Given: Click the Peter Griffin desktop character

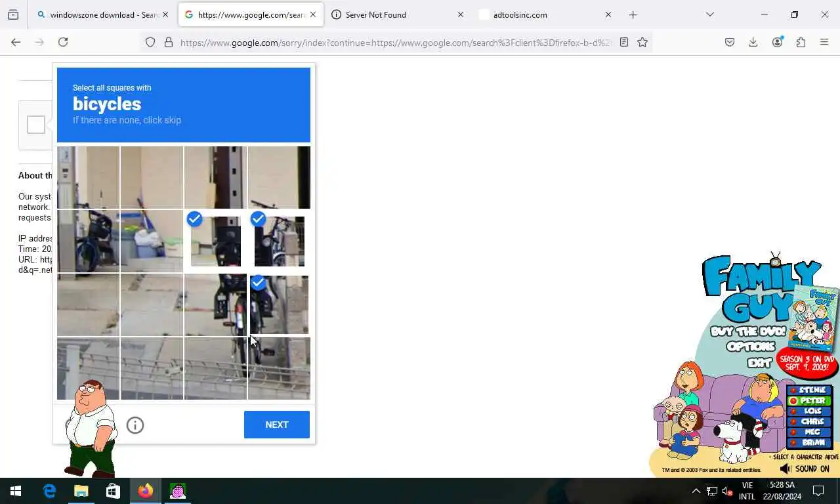Looking at the screenshot, I should (x=92, y=428).
